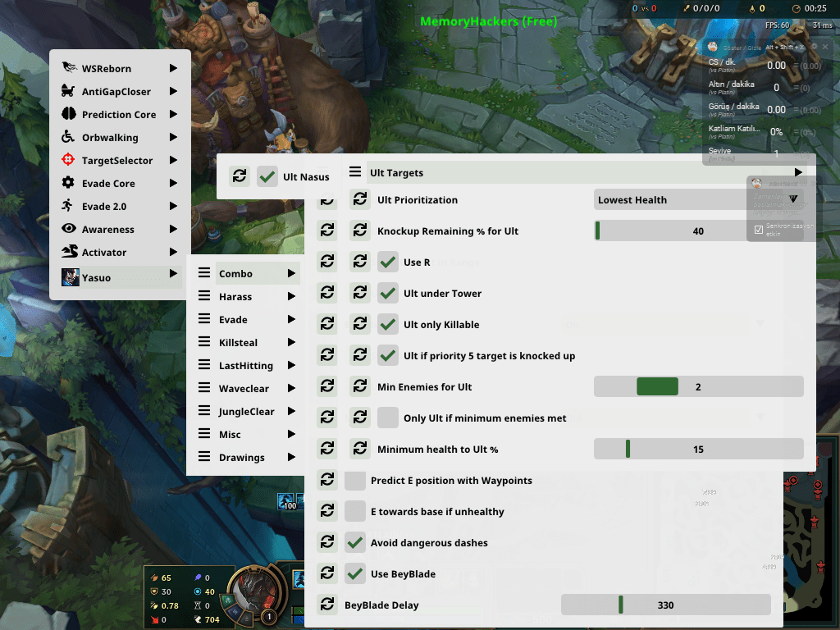Expand the Ult Targets submenu arrow
840x630 pixels.
[798, 172]
